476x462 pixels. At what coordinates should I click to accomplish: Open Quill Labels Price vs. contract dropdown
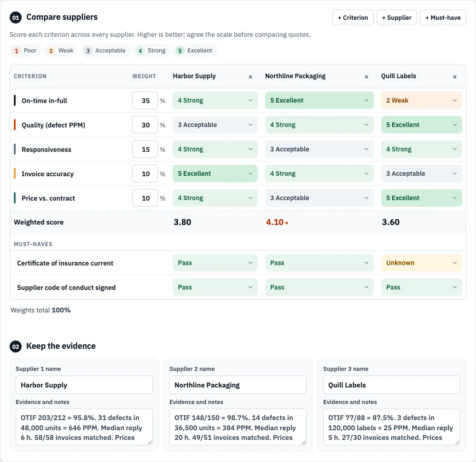tap(421, 198)
